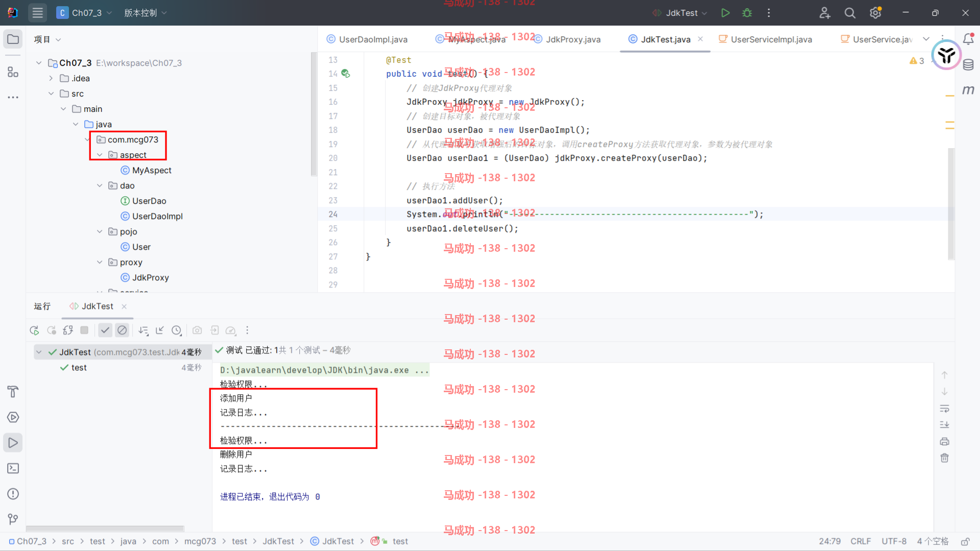
Task: Open the Build hammer tool window
Action: click(13, 392)
